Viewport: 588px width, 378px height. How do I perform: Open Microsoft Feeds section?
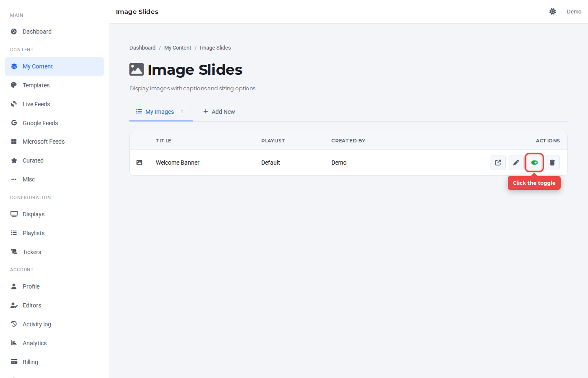[54, 142]
